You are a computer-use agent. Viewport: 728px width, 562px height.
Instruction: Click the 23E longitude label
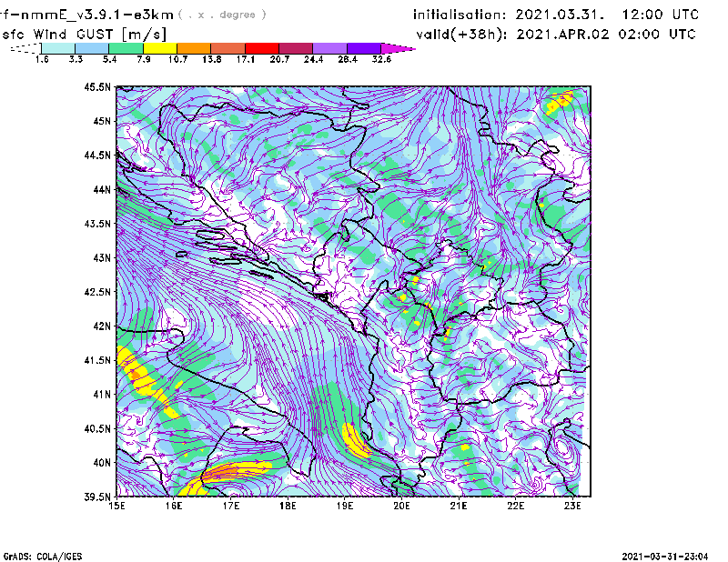coord(572,506)
